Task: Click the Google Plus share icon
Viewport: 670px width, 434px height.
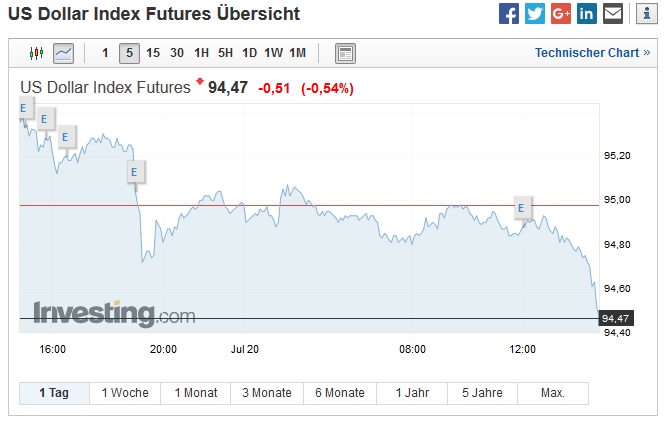Action: point(561,14)
